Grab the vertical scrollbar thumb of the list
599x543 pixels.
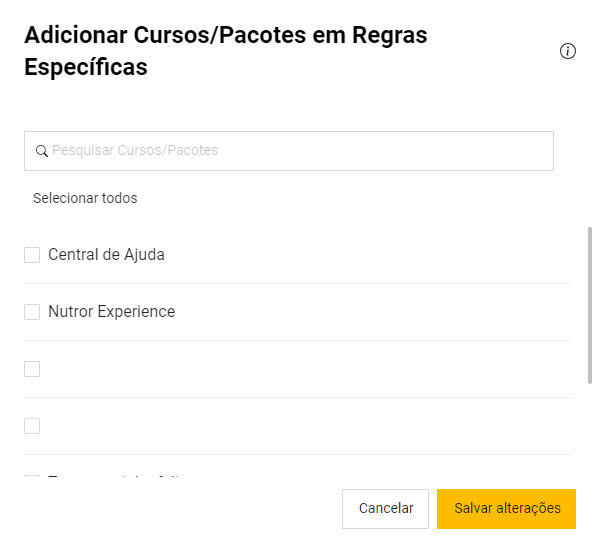pyautogui.click(x=590, y=305)
